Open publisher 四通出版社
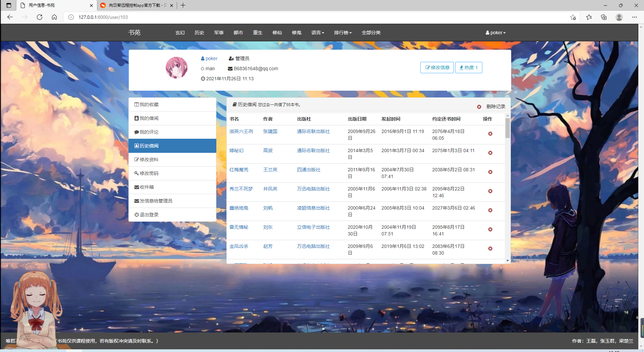This screenshot has width=644, height=352. [x=309, y=170]
